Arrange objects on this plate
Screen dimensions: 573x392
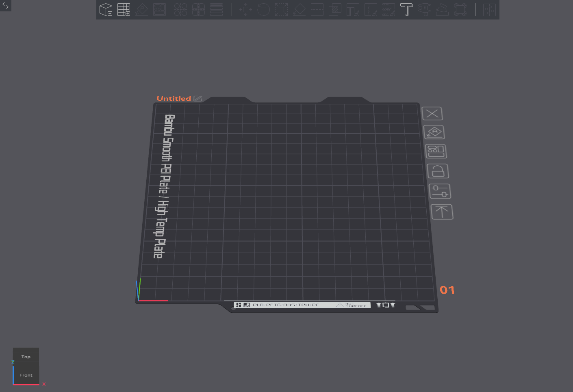[x=436, y=152]
